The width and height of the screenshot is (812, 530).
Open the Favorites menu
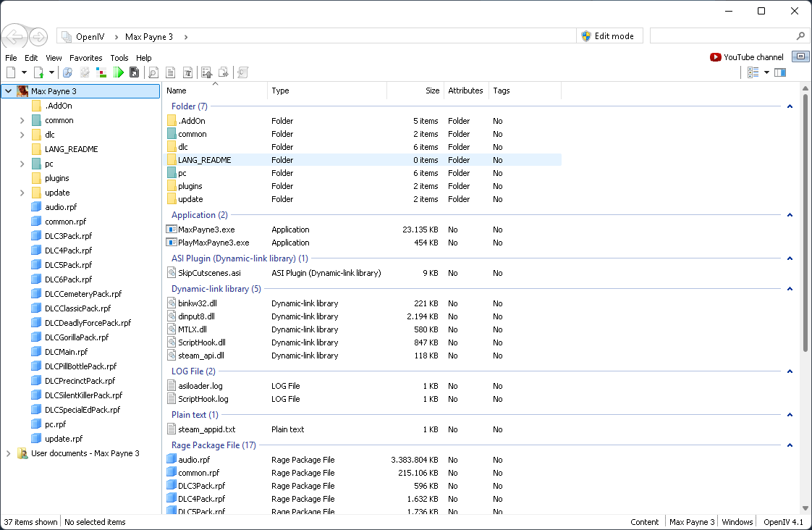pyautogui.click(x=86, y=58)
